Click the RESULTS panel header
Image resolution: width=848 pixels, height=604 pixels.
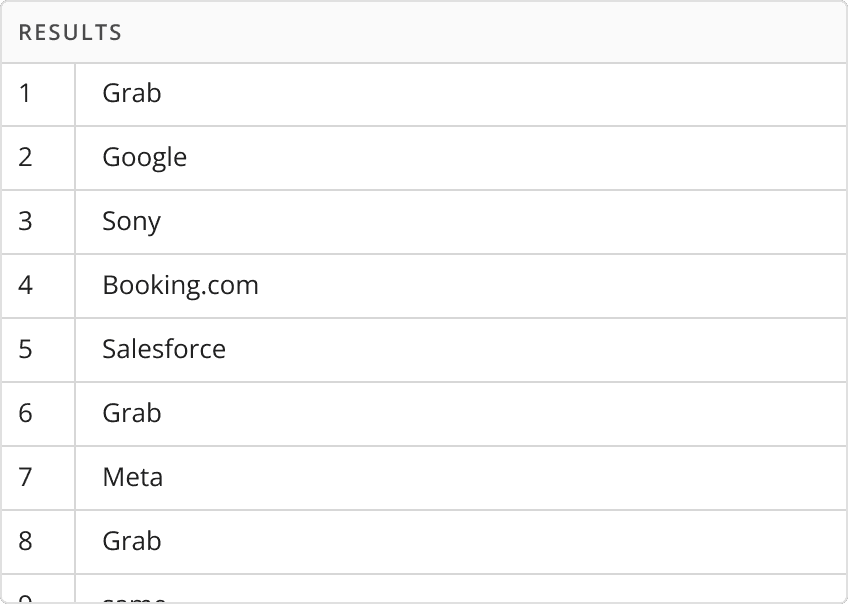pos(424,32)
